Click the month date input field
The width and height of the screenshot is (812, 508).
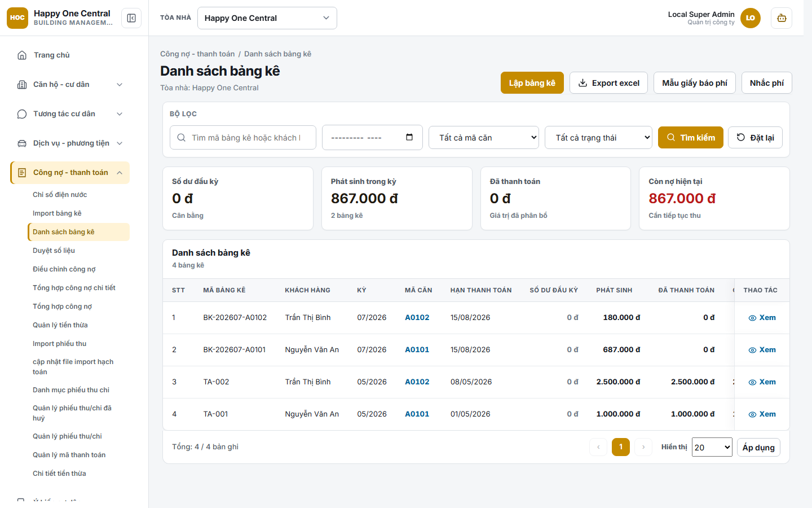[x=372, y=138]
